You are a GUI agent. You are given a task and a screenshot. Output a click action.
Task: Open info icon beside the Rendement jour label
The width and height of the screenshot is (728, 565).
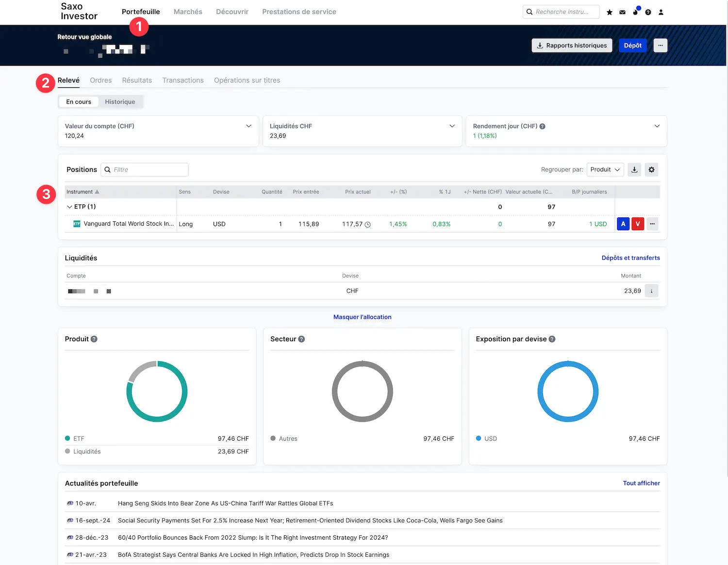[543, 126]
